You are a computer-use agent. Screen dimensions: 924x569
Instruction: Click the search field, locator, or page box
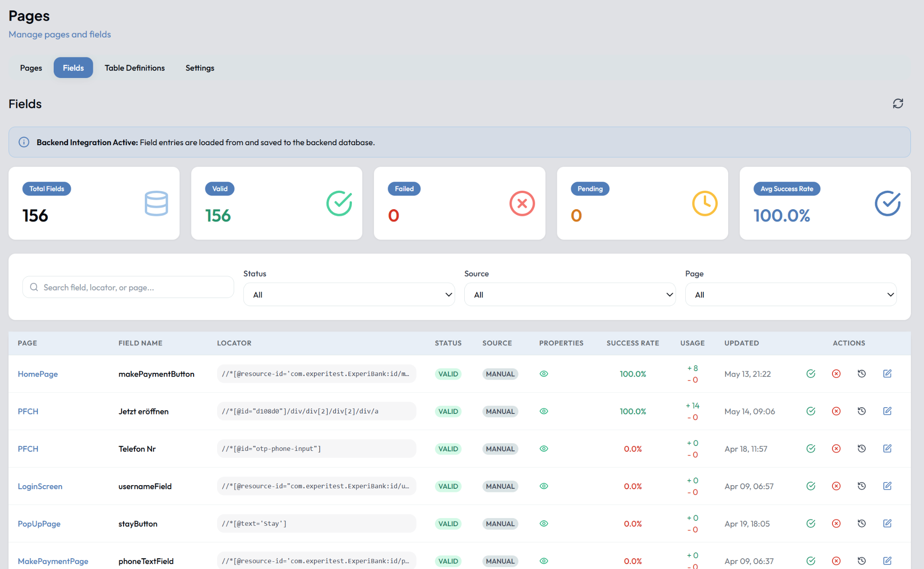[x=128, y=287]
